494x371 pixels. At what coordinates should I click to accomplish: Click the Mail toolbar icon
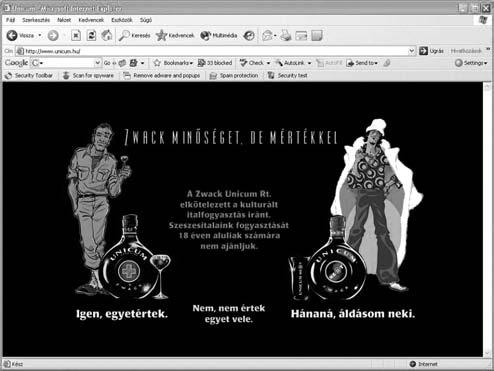pyautogui.click(x=267, y=35)
